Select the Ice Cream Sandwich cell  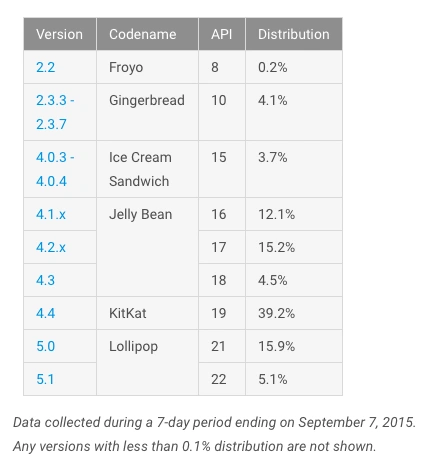click(147, 169)
